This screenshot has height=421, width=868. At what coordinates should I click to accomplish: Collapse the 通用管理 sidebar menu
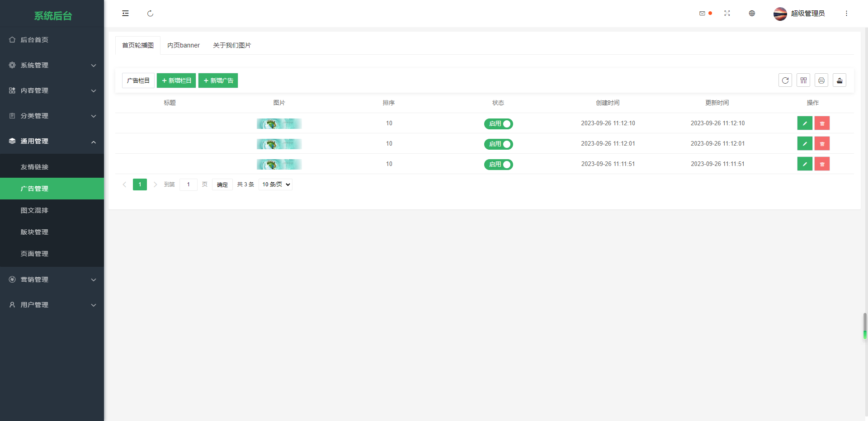click(52, 141)
